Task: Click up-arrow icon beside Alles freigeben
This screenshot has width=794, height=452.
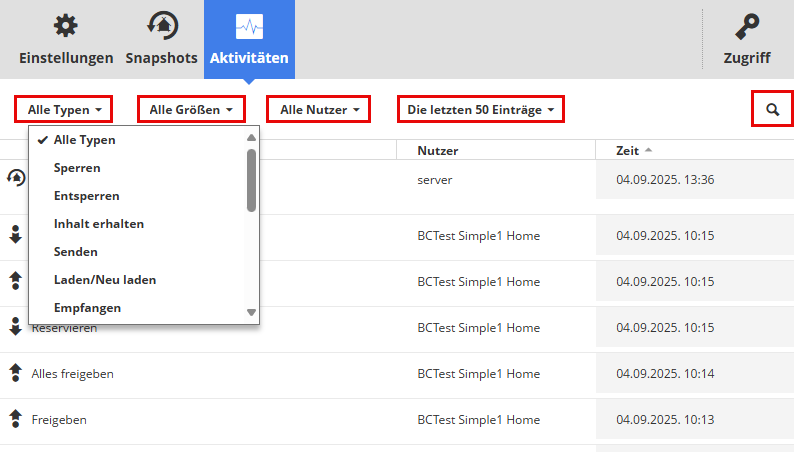Action: point(15,373)
